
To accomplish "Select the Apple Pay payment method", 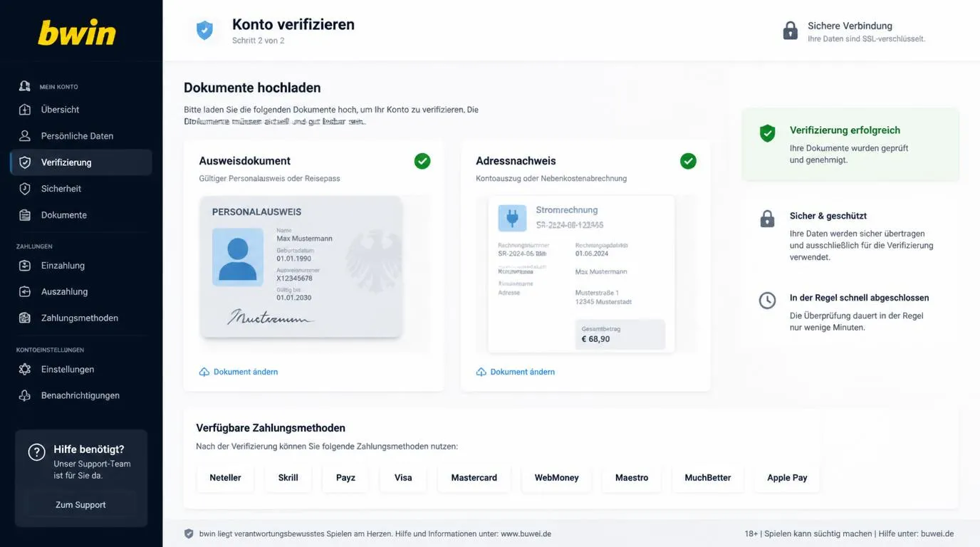I will point(787,478).
